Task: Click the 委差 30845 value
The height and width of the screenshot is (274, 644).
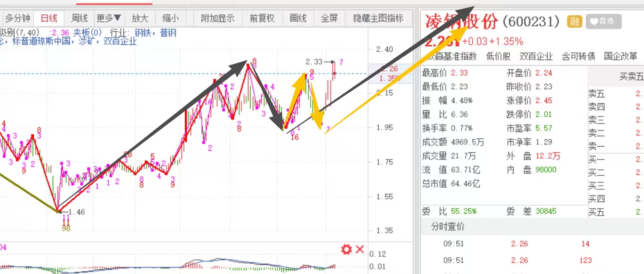Action: click(x=546, y=211)
